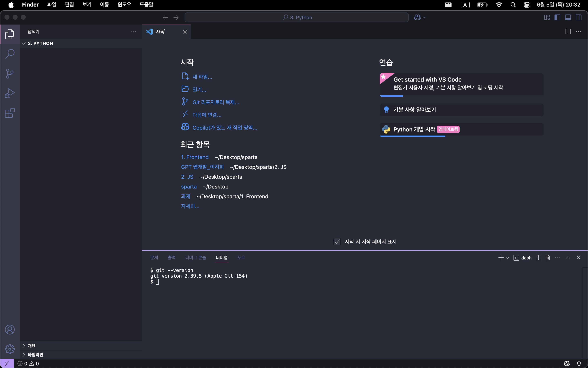The image size is (588, 368).
Task: Toggle the primary side bar visibility
Action: tap(557, 18)
